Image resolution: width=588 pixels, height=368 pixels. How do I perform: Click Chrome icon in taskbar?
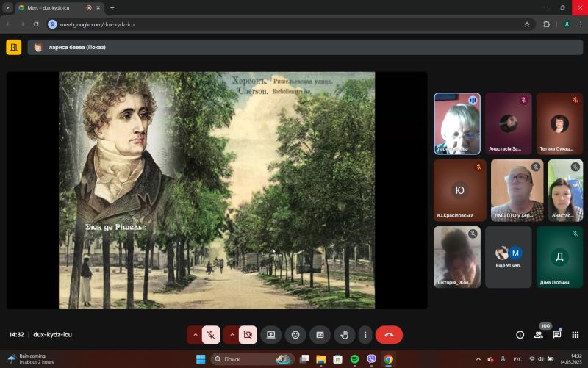pos(388,359)
